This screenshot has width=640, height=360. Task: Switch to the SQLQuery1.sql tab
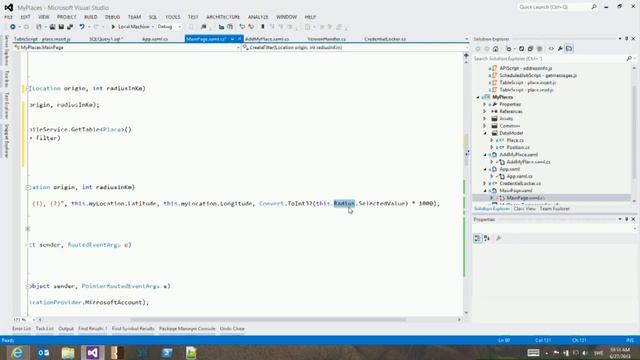[106, 39]
